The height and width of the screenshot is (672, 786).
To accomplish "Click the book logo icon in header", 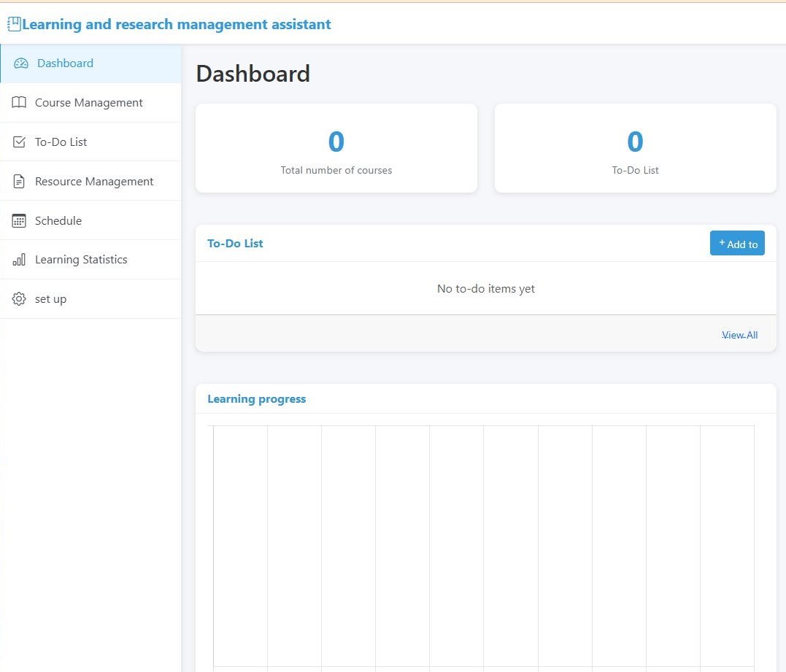I will [x=14, y=24].
